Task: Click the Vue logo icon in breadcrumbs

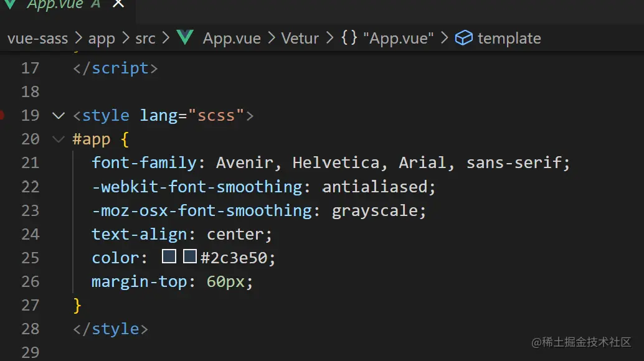Action: click(185, 38)
